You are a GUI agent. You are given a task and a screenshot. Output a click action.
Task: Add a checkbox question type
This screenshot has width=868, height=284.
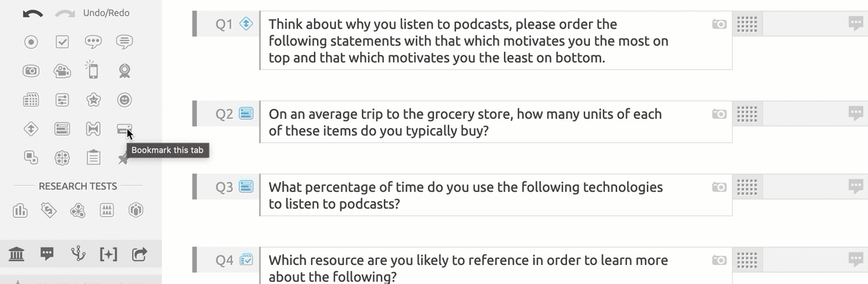(62, 42)
